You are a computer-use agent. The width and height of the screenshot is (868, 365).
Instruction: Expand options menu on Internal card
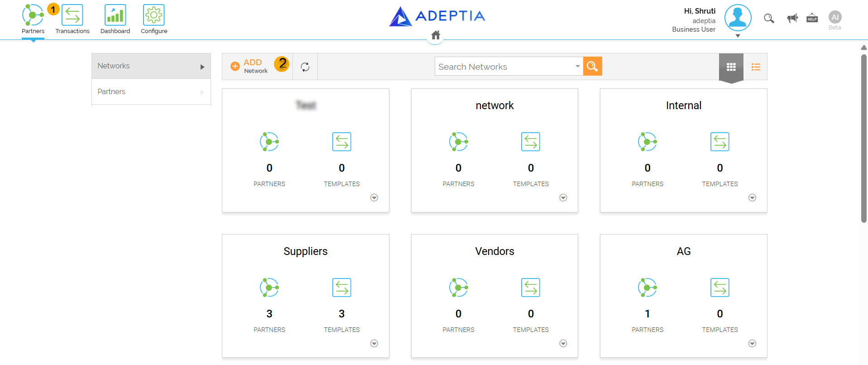pos(752,197)
